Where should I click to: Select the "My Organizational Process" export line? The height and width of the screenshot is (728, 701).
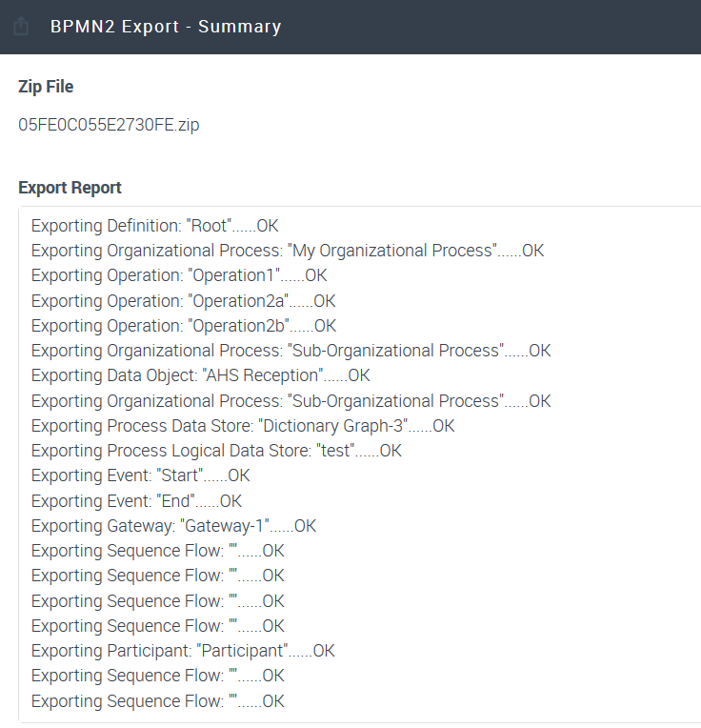tap(287, 251)
